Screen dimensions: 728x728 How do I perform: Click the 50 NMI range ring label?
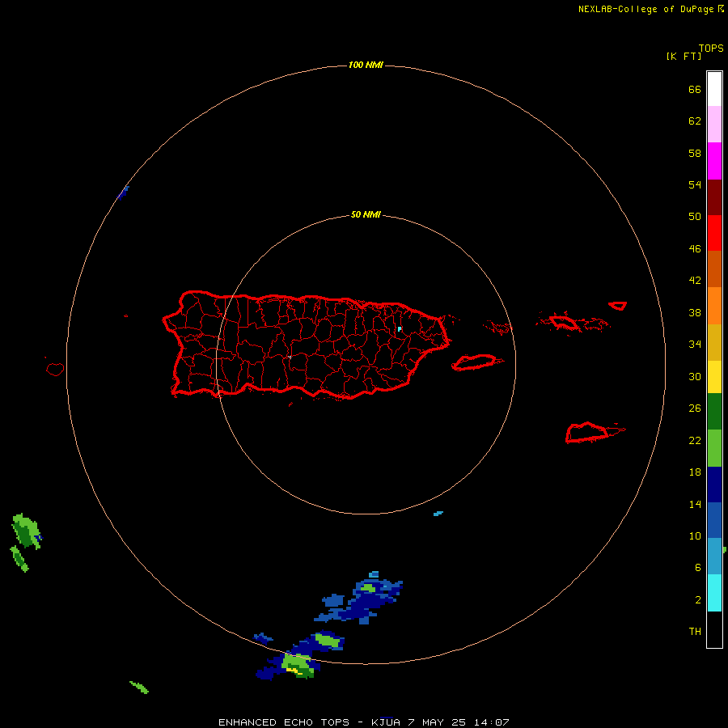(x=366, y=214)
